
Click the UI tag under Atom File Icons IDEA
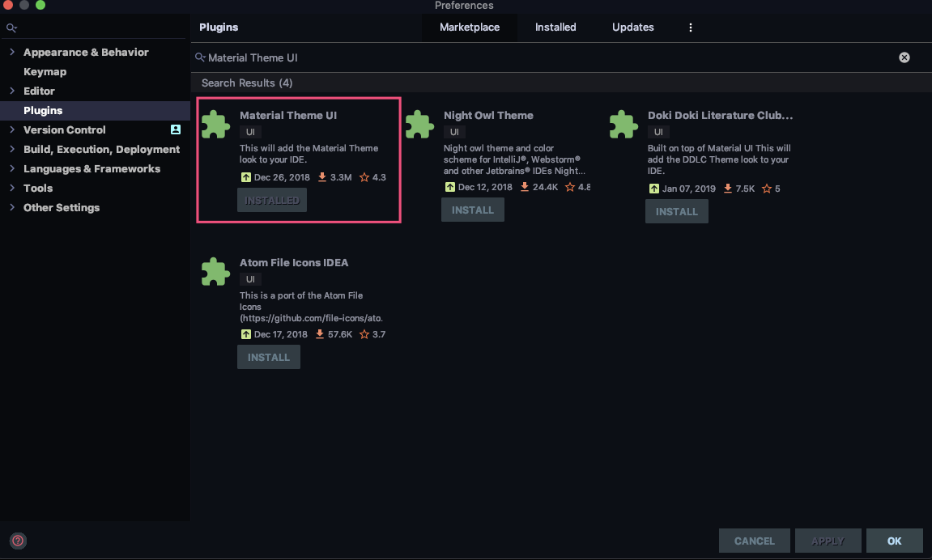coord(250,279)
